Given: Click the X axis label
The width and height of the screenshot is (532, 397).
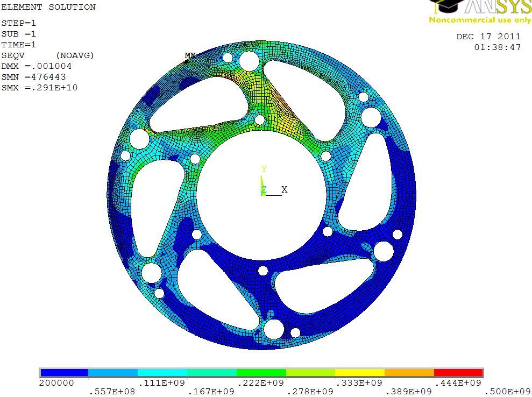Looking at the screenshot, I should click(285, 190).
